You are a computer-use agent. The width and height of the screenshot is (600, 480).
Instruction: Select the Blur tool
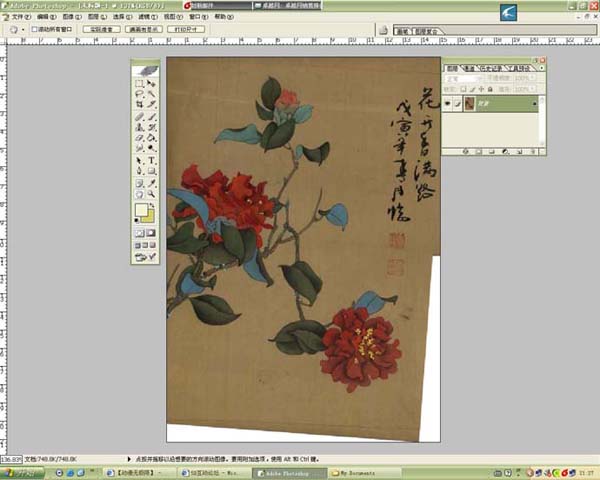[x=139, y=148]
